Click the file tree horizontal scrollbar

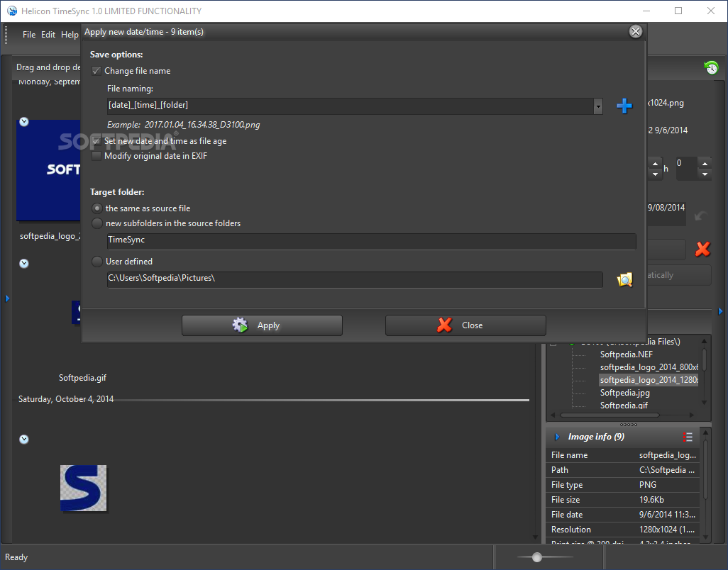[610, 415]
